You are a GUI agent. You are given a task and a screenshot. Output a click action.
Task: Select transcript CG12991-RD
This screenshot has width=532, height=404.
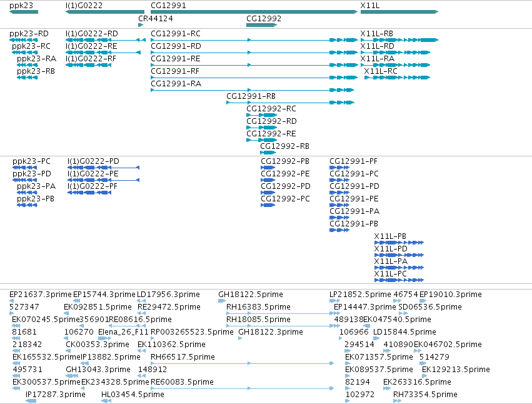pos(254,53)
